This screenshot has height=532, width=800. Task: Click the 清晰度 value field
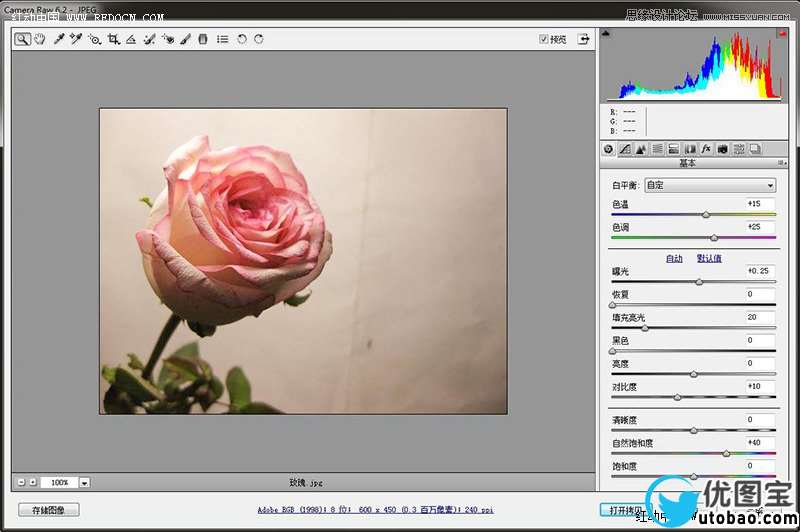(760, 419)
